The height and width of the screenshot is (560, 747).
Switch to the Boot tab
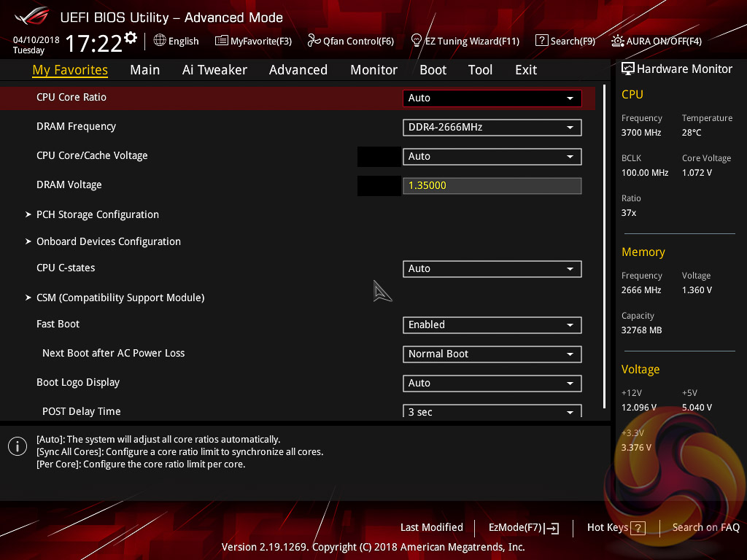433,70
